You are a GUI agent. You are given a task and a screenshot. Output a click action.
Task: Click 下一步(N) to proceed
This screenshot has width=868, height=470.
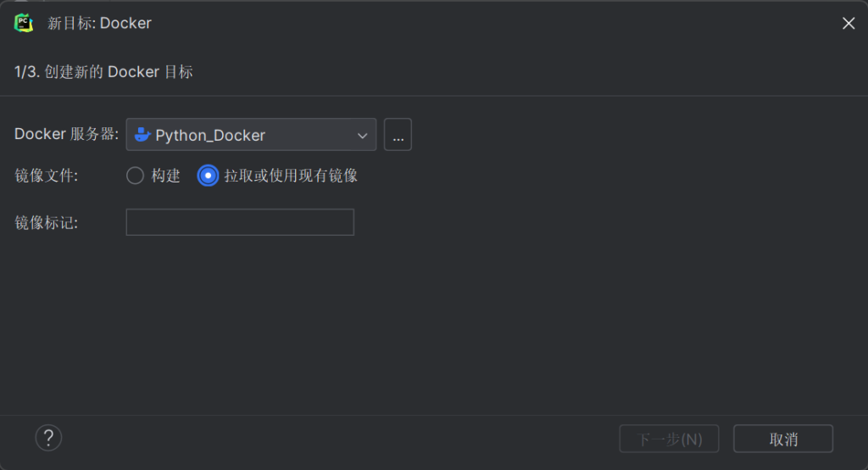click(x=670, y=439)
